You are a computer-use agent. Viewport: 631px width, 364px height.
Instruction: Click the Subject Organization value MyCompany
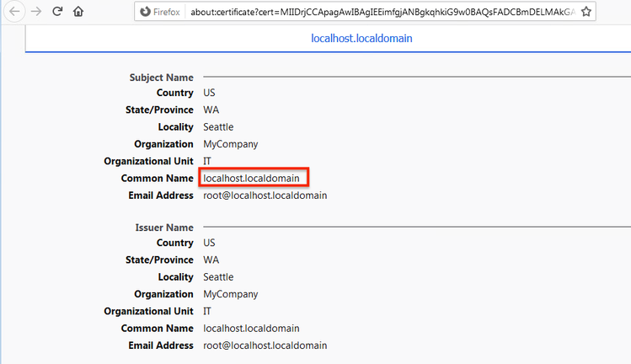tap(230, 144)
